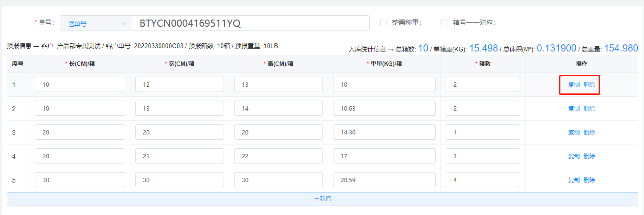Click 复制 in row 1
This screenshot has height=215, width=644.
(x=574, y=85)
